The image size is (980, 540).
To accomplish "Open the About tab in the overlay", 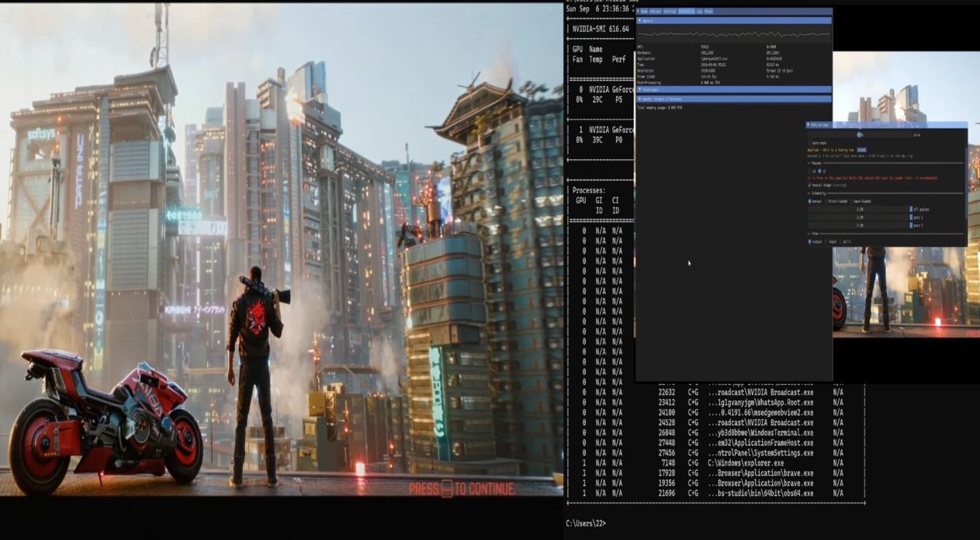I will 708,12.
